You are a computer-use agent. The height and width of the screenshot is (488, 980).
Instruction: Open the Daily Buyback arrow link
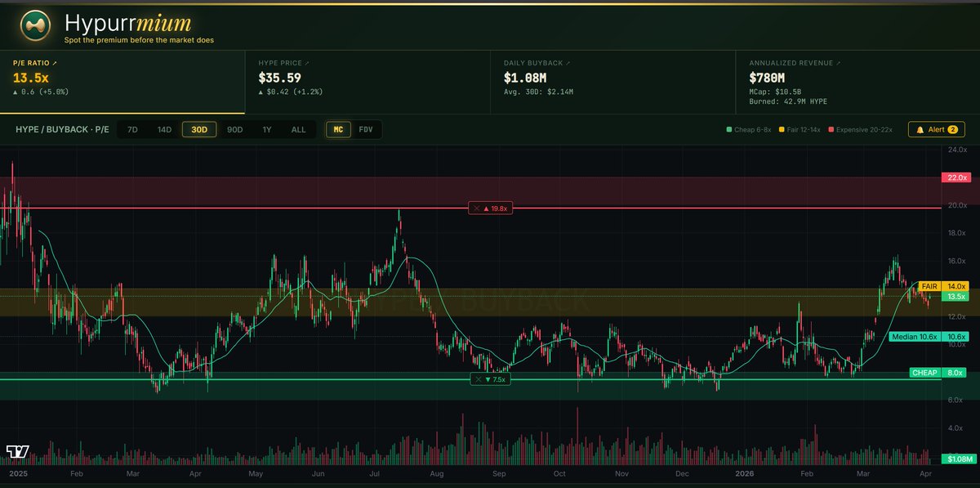point(567,62)
